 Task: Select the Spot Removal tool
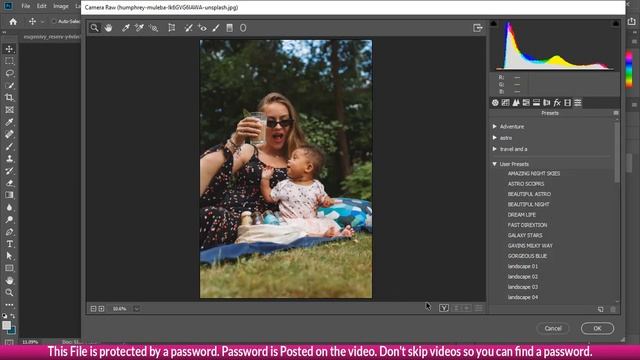(188, 28)
